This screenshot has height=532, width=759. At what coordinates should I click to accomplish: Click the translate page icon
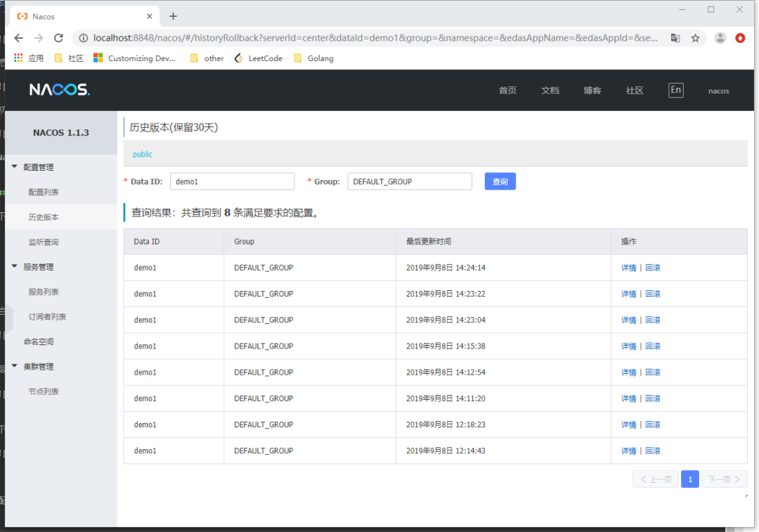(675, 38)
